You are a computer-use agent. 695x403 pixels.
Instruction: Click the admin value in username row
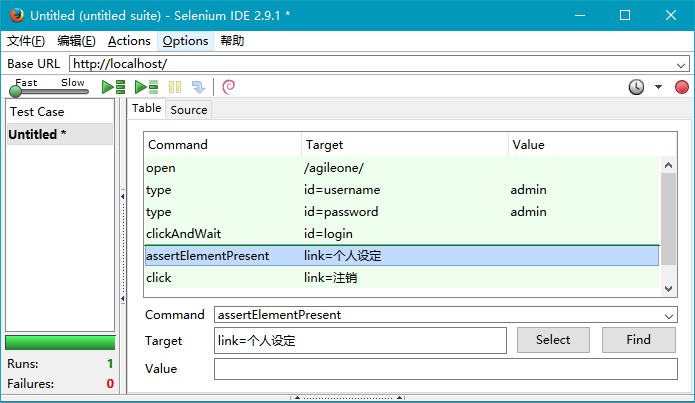pos(528,190)
